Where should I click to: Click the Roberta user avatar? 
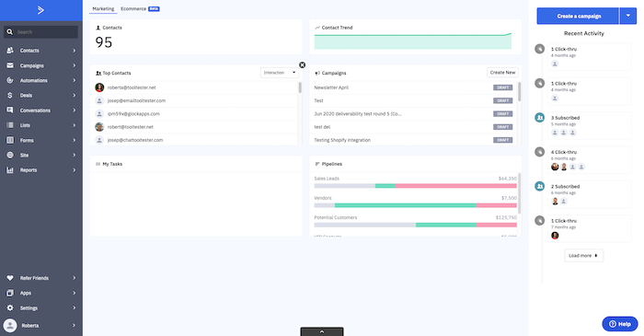click(x=10, y=325)
